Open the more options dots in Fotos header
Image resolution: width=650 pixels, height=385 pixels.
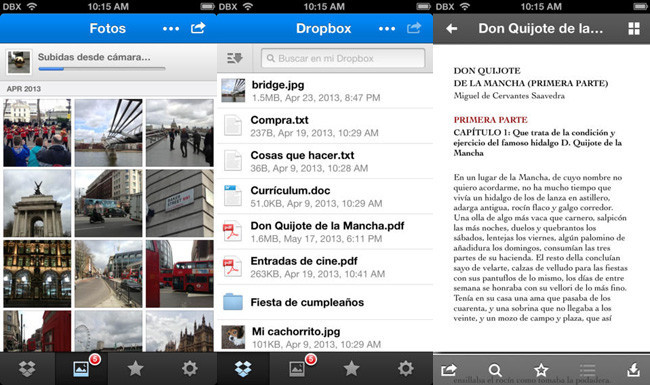click(171, 29)
